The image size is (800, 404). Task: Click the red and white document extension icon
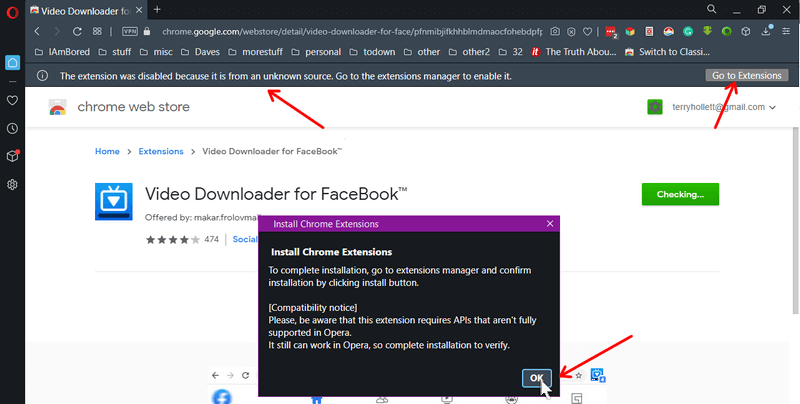pos(649,32)
